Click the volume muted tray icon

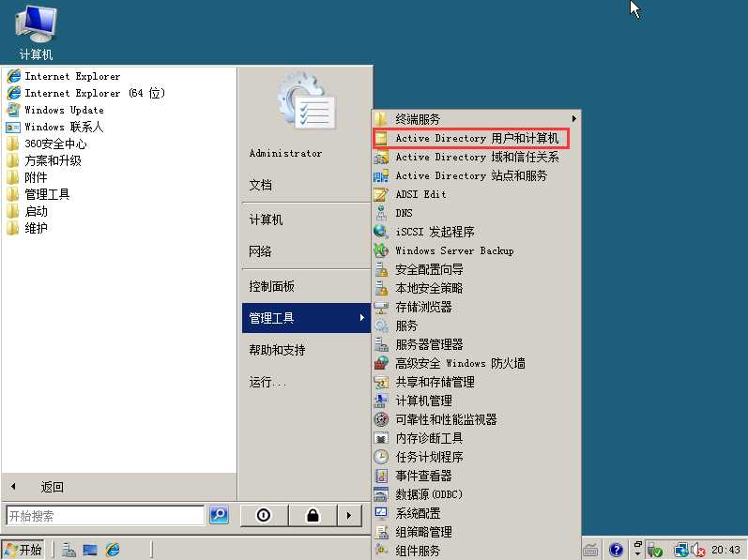tap(697, 551)
